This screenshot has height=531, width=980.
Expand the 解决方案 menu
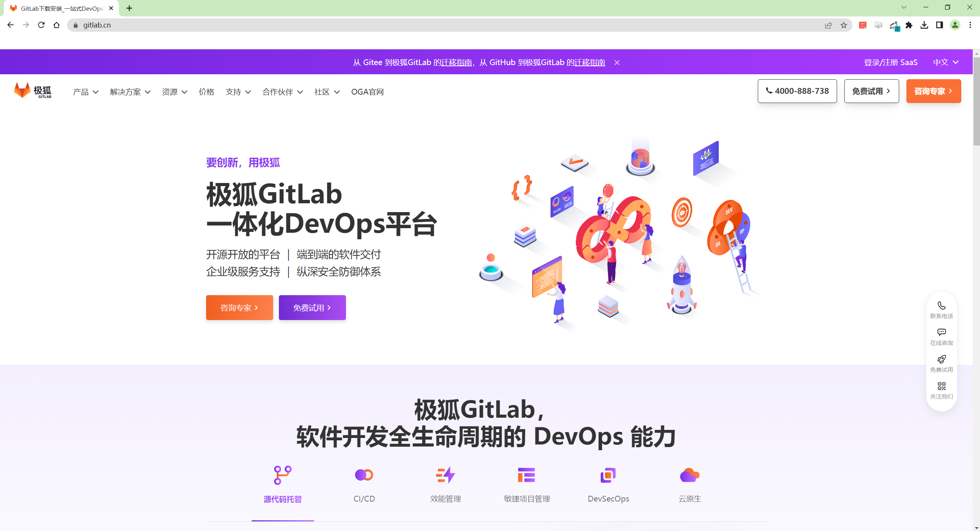pos(130,92)
